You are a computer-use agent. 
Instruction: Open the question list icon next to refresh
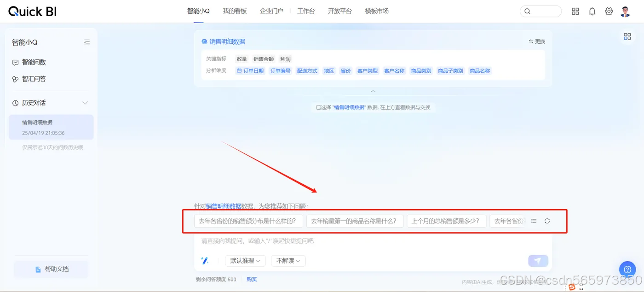534,221
